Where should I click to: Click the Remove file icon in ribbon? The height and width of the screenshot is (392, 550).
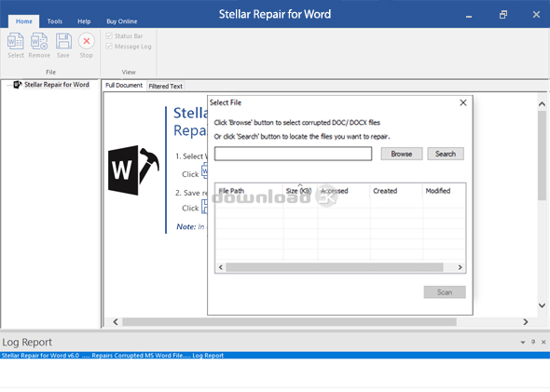click(x=39, y=41)
